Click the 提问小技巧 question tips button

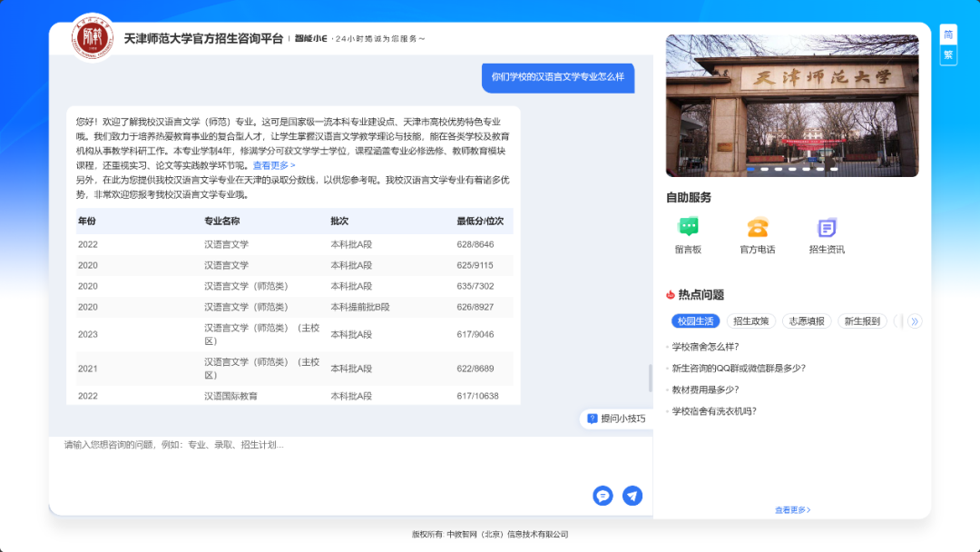coord(617,419)
